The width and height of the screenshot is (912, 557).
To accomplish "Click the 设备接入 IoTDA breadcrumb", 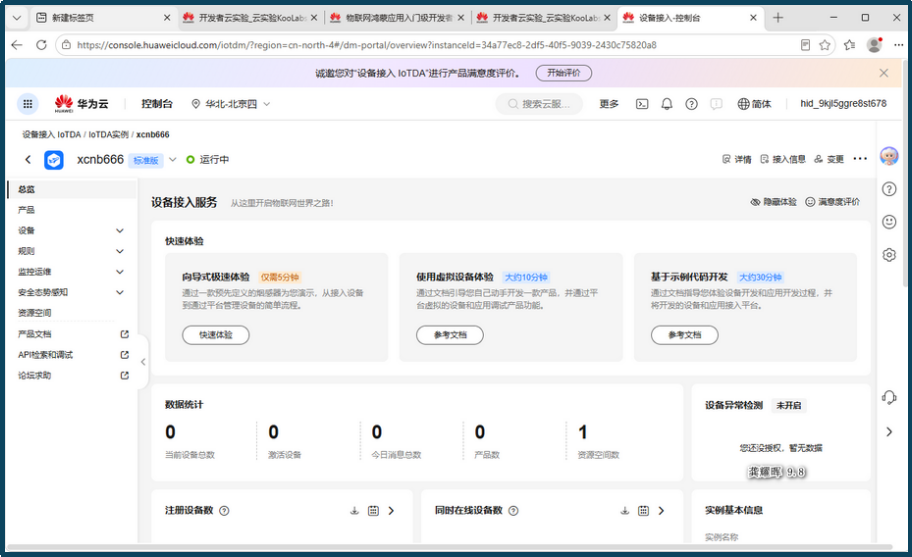I will click(x=52, y=134).
